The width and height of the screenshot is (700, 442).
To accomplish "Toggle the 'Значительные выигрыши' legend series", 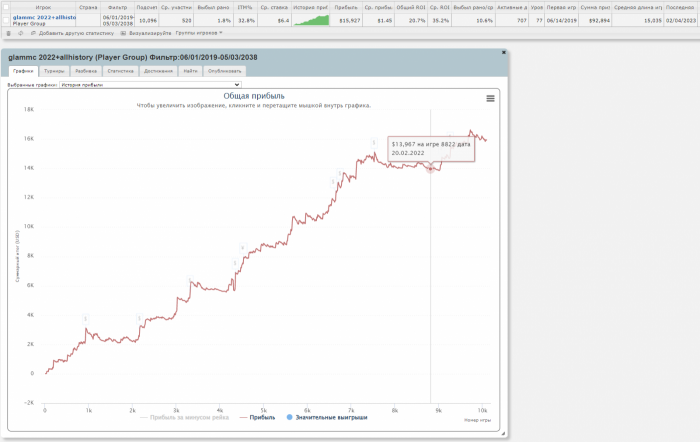I will point(327,417).
